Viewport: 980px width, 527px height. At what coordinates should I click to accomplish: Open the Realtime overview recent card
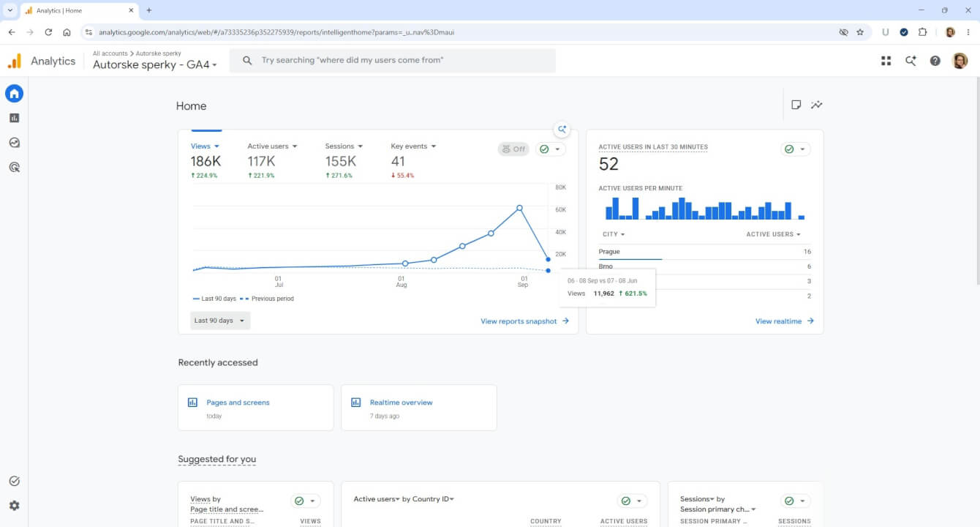(x=419, y=408)
